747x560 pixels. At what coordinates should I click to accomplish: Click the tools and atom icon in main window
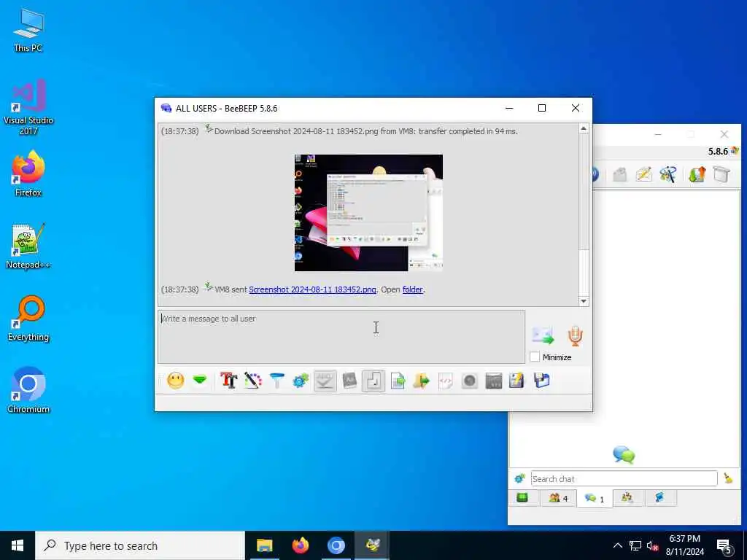(668, 174)
